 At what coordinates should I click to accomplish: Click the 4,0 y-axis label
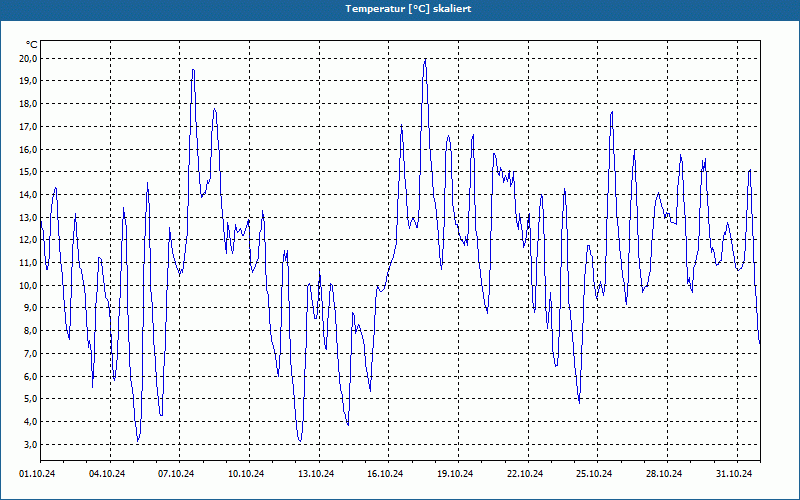[30, 421]
